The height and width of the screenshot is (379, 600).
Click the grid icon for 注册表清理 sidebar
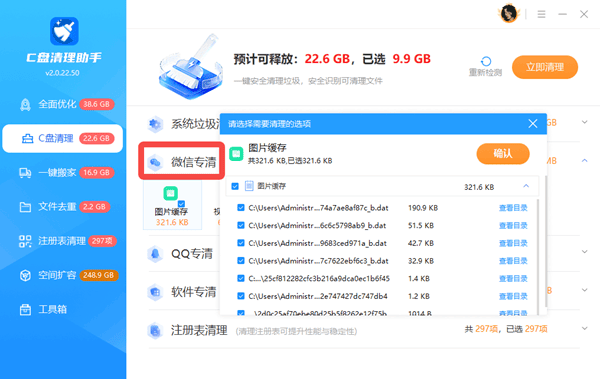point(25,241)
